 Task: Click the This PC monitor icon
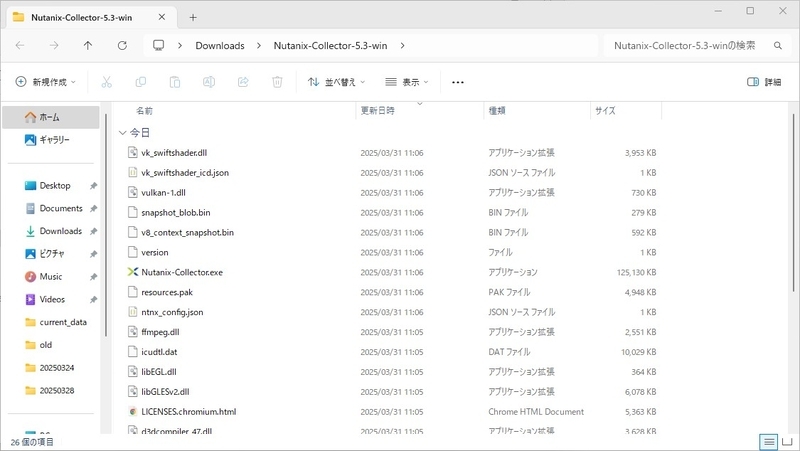(159, 45)
